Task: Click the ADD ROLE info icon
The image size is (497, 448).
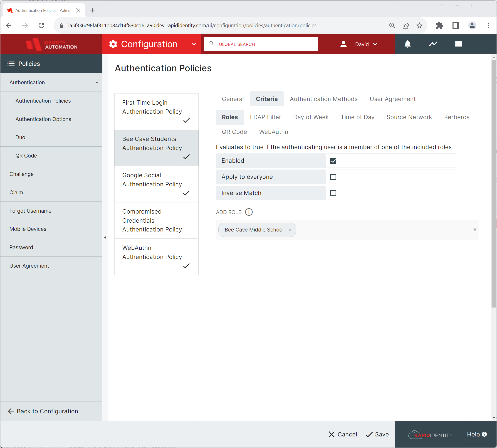Action: pos(249,212)
